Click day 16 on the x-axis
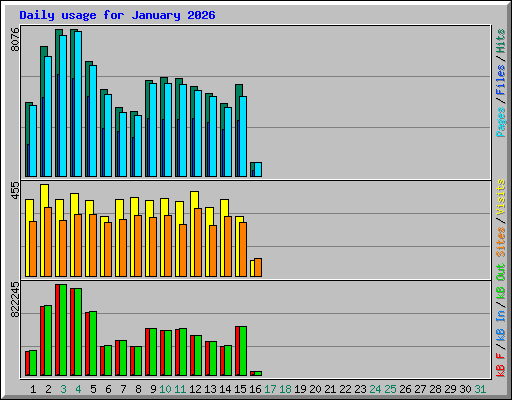 pos(255,389)
